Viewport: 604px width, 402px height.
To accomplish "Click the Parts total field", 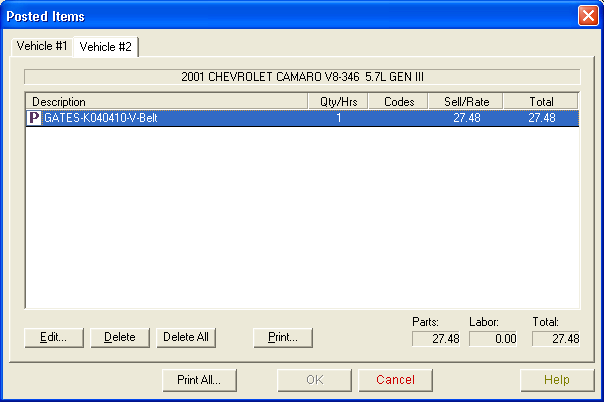I will 437,339.
